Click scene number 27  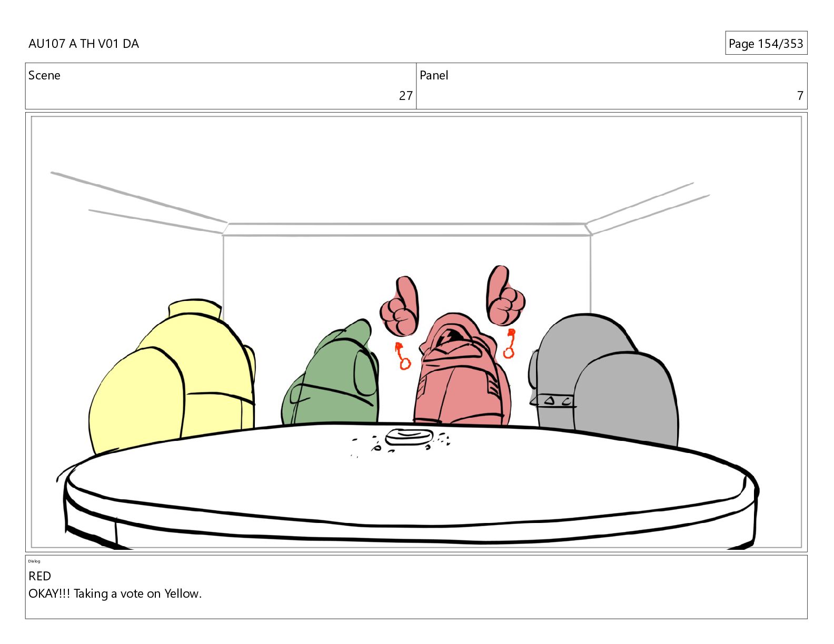pos(405,96)
